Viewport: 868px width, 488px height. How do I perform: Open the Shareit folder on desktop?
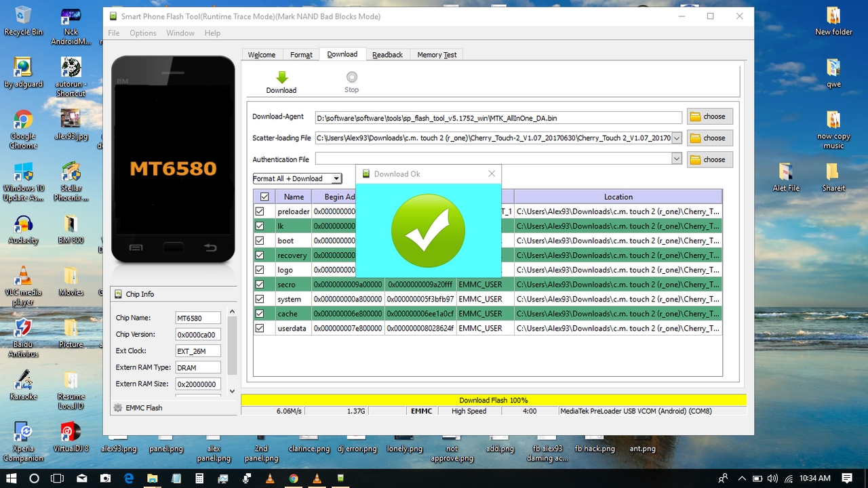tap(833, 177)
